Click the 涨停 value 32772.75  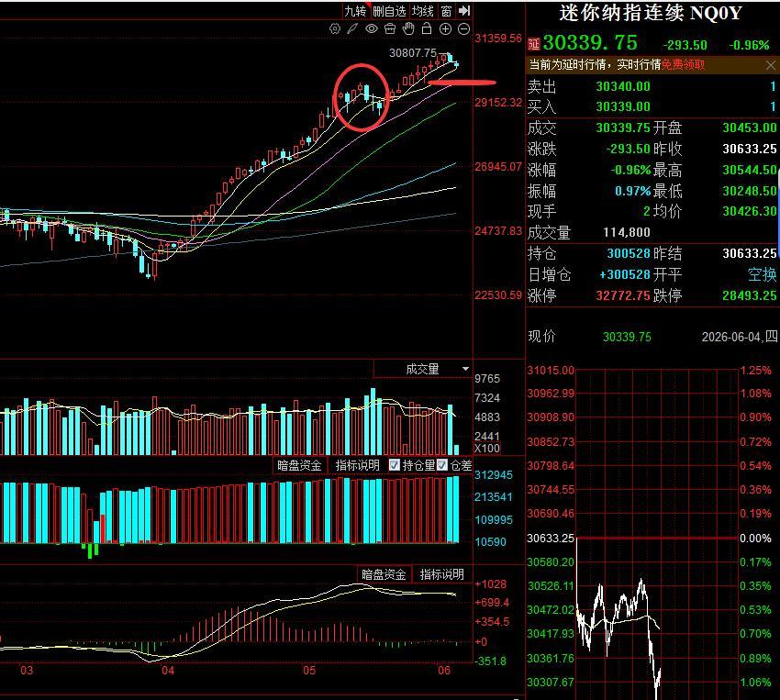(623, 295)
